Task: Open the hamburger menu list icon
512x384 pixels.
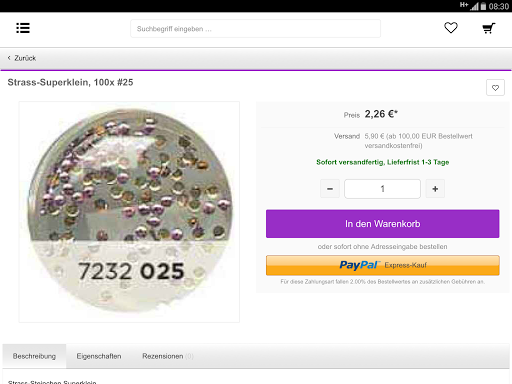Action: pyautogui.click(x=23, y=28)
